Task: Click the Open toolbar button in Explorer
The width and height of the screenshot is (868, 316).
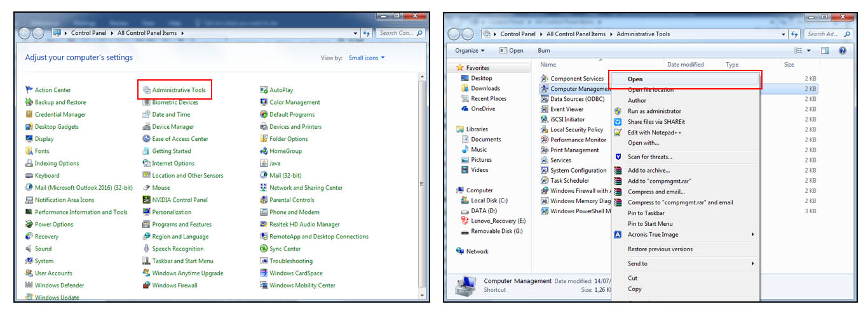Action: pyautogui.click(x=512, y=51)
